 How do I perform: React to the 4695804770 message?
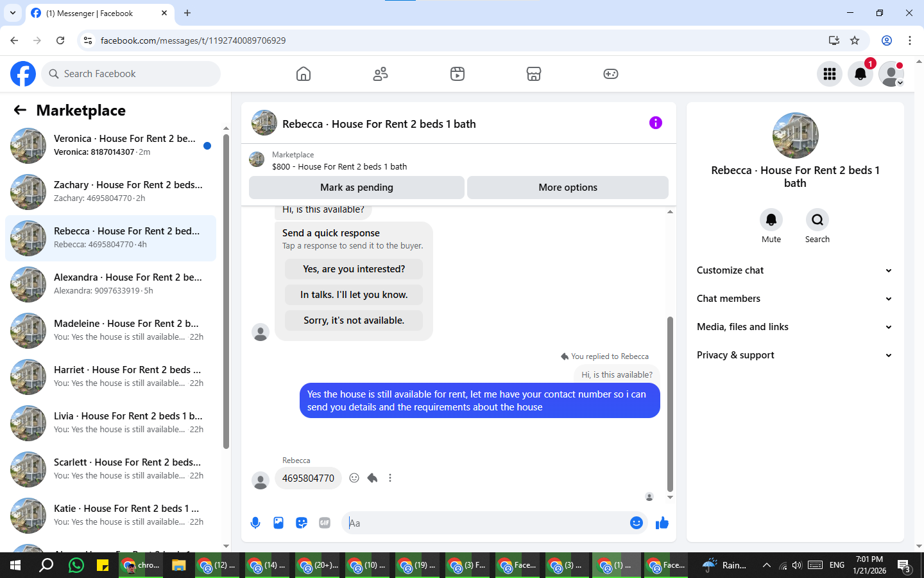pos(354,478)
